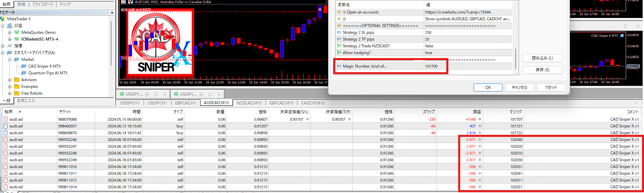
Task: Close the ナビゲータ panel with its X
Action: (x=112, y=13)
